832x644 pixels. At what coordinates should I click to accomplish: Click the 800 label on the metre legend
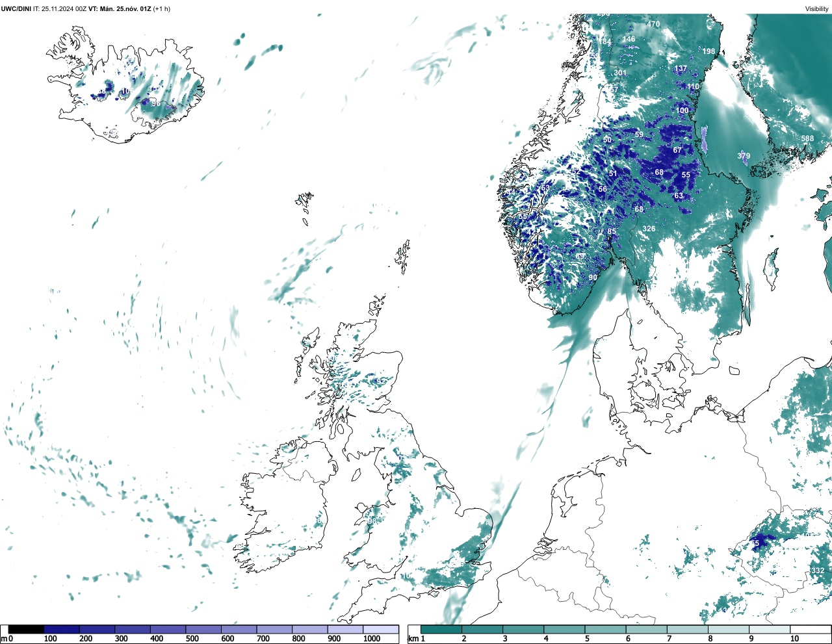[x=298, y=639]
